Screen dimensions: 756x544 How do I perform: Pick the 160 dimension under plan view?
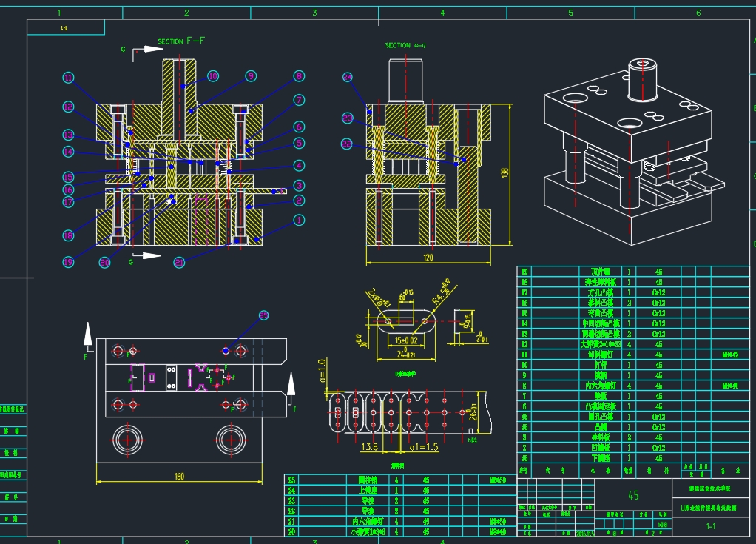[x=179, y=477]
